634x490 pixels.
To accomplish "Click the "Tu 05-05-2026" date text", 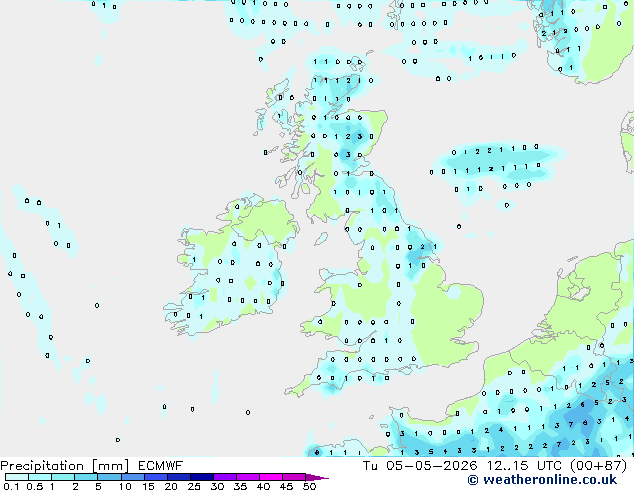I will pyautogui.click(x=420, y=466).
